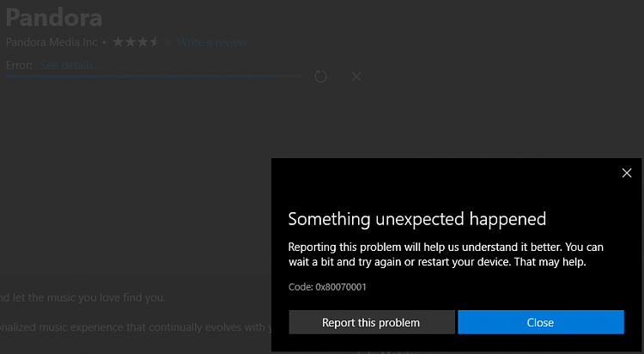Screen dimensions: 644x354
Task: Click the Pandora download progress bar
Action: coord(155,76)
